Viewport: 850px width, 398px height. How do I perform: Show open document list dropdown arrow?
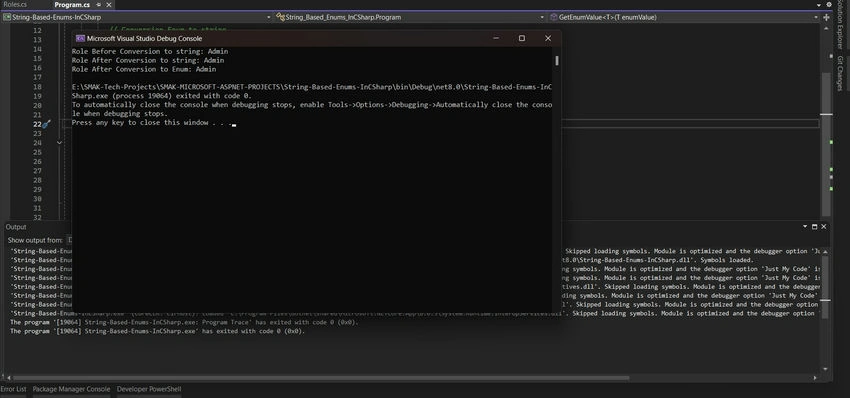click(819, 4)
